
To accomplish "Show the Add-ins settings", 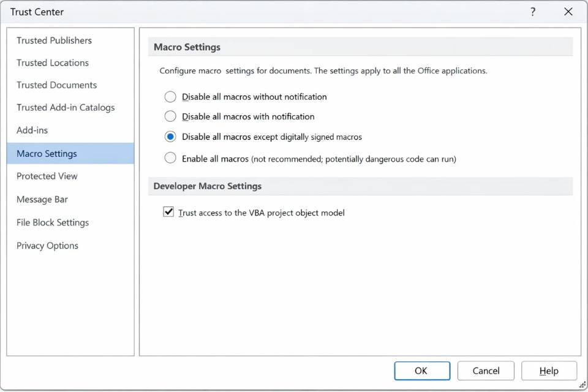I will tap(32, 130).
